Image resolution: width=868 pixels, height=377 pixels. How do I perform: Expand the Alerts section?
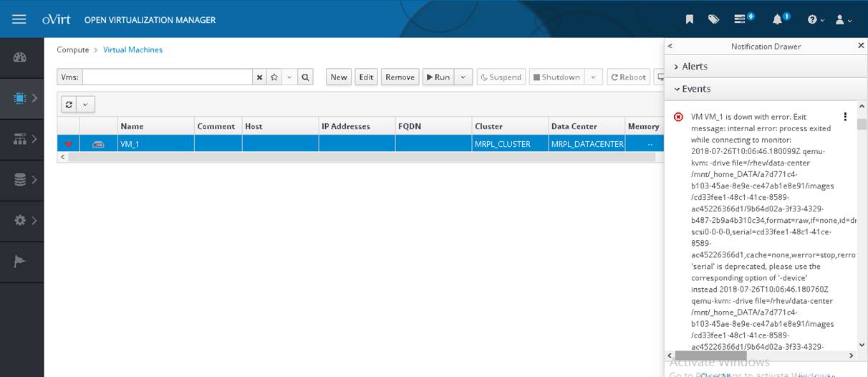coord(693,67)
